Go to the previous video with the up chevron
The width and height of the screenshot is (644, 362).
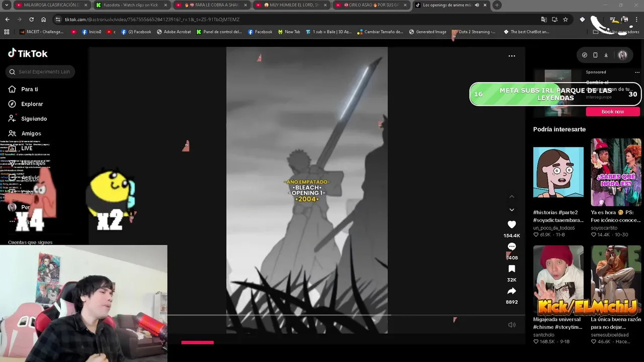tap(512, 197)
